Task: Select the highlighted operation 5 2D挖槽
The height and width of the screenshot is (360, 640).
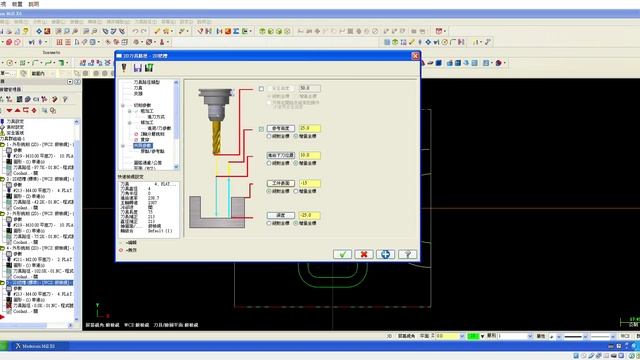Action: (x=40, y=282)
